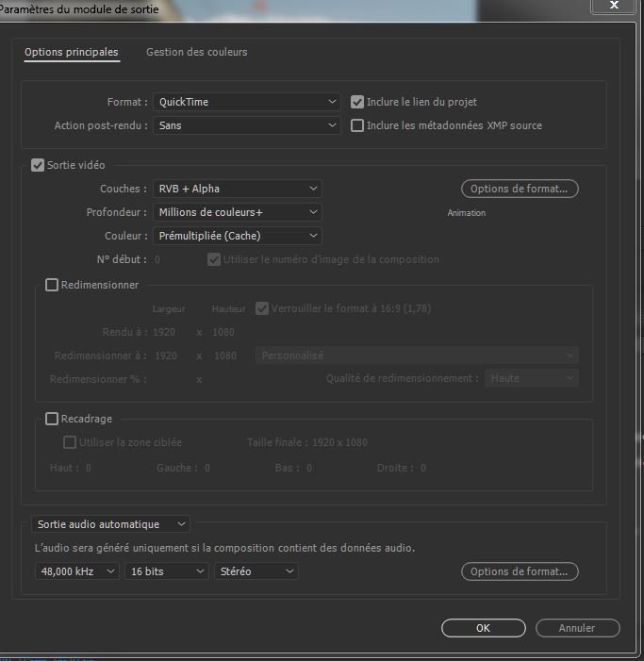Uncheck Inclure le lien du projet

357,102
